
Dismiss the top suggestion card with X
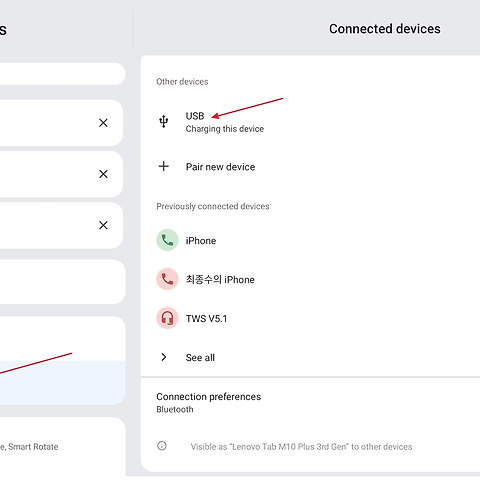click(103, 123)
